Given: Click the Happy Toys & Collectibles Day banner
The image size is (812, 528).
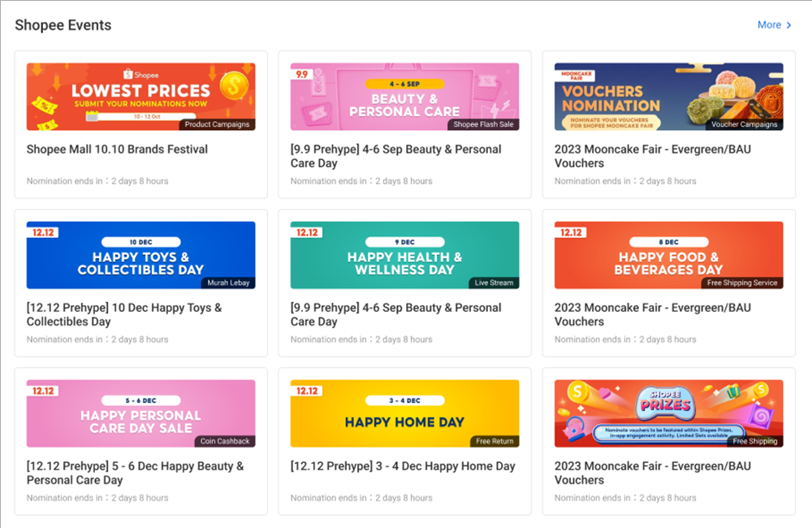Looking at the screenshot, I should (140, 254).
